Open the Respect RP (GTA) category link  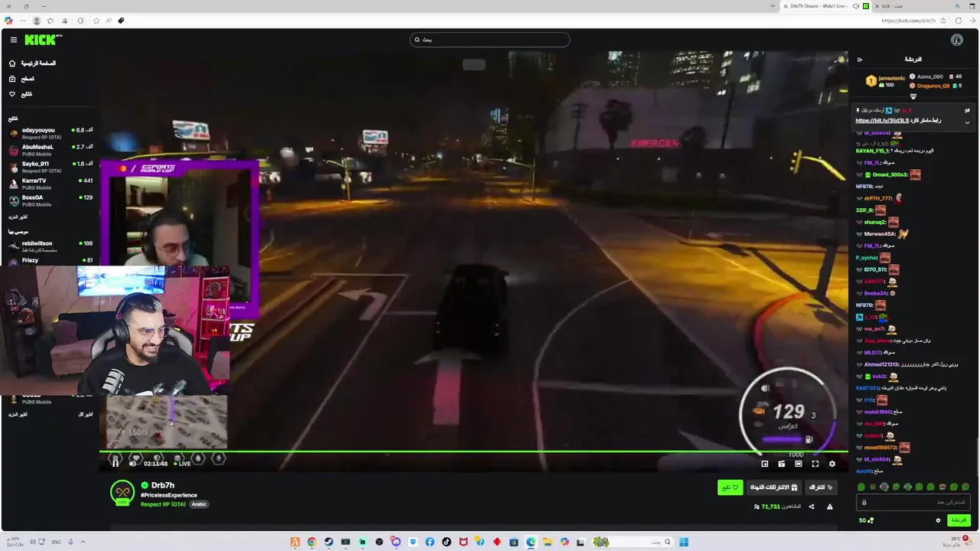163,504
